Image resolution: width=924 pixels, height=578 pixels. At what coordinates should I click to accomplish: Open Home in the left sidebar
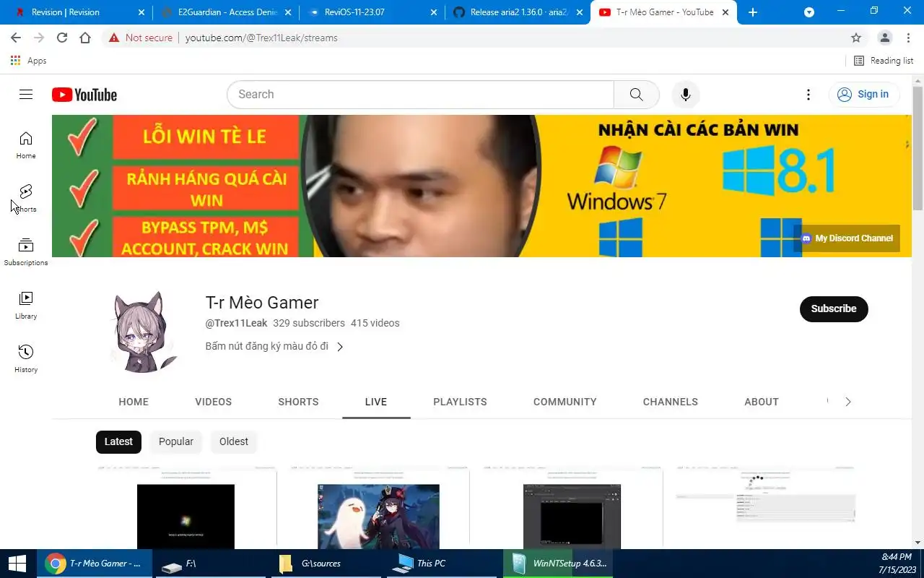(26, 145)
